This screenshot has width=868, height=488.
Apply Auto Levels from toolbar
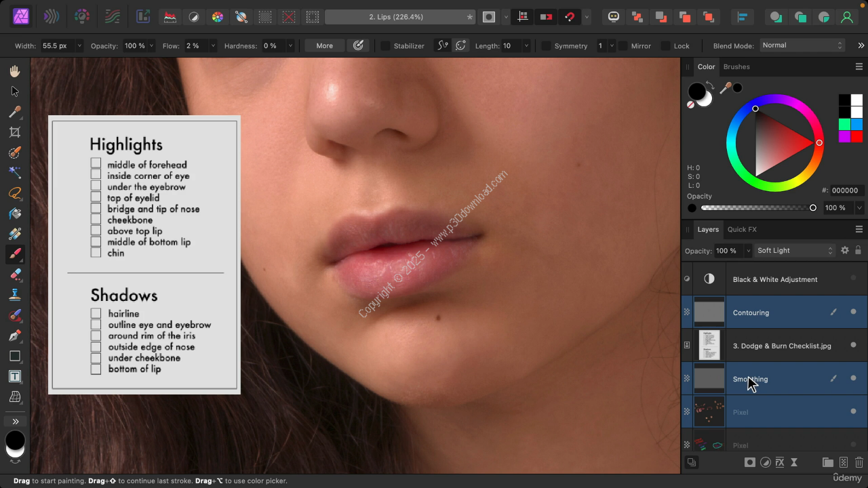click(x=170, y=17)
